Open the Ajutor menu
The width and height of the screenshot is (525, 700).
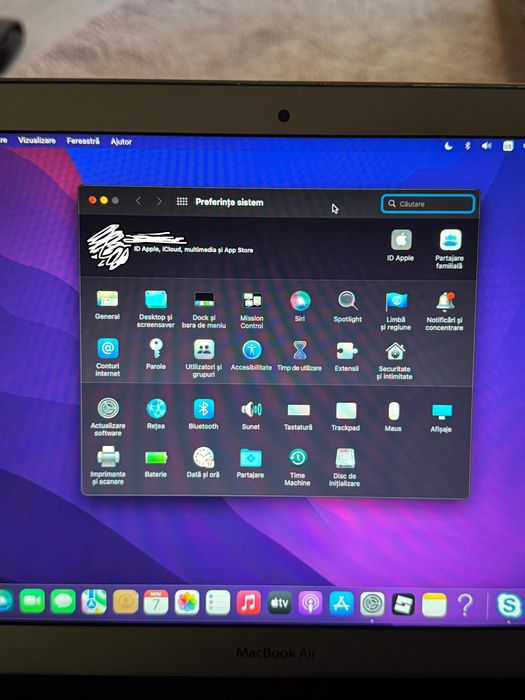pyautogui.click(x=121, y=142)
